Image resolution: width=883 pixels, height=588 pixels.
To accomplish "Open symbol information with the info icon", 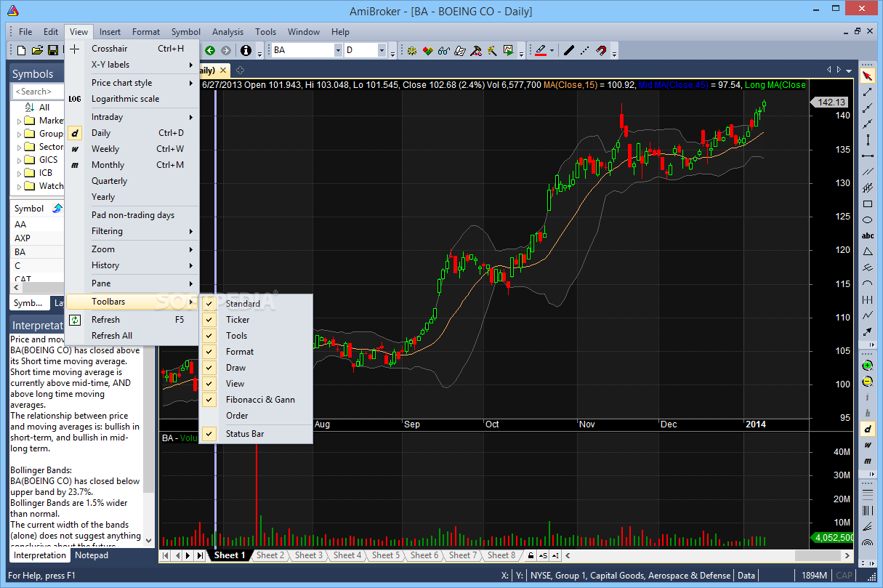I will tap(246, 50).
